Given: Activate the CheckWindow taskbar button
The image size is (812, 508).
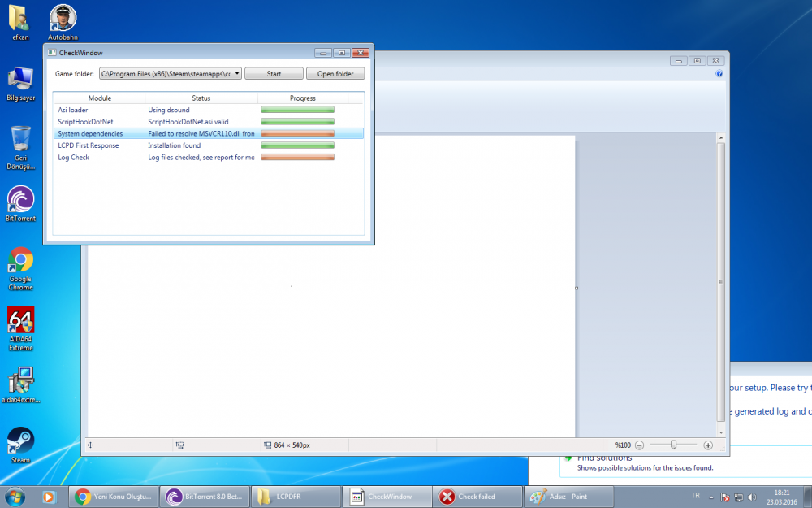Looking at the screenshot, I should (x=387, y=497).
